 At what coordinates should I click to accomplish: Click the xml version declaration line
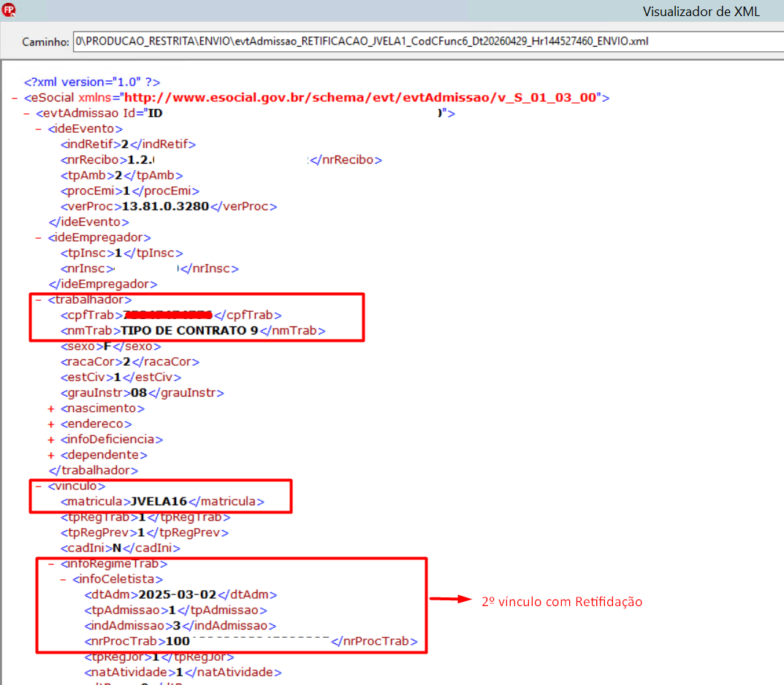[92, 82]
